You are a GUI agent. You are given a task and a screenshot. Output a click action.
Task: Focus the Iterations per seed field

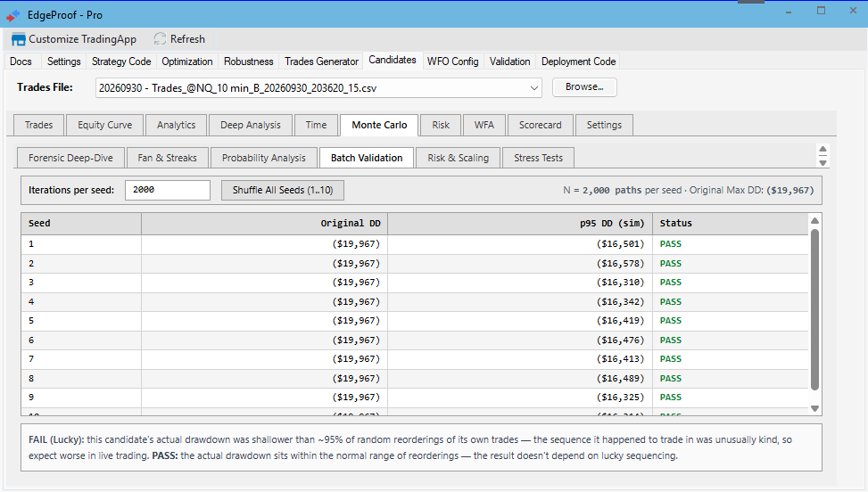[167, 190]
